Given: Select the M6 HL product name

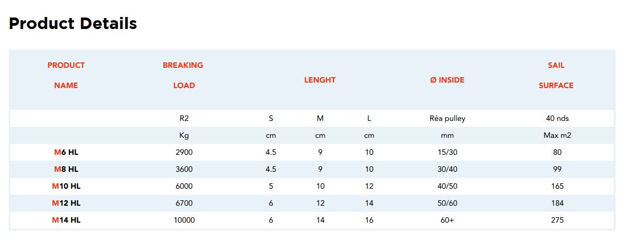Looking at the screenshot, I should click(x=66, y=153).
